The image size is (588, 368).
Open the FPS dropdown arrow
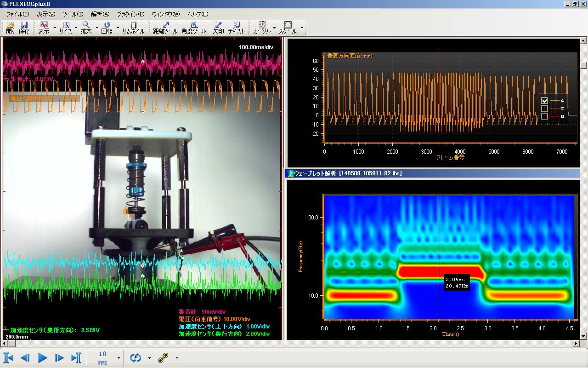click(119, 358)
